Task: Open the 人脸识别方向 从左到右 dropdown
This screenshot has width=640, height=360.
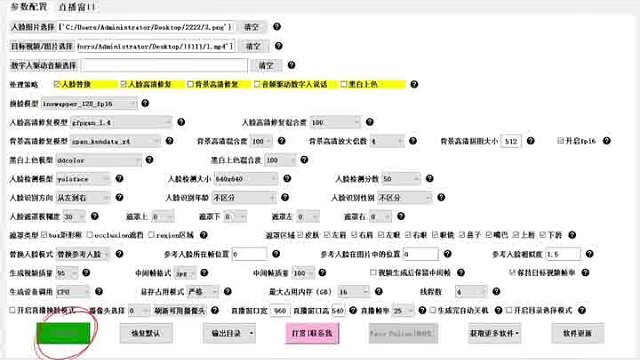Action: [83, 198]
